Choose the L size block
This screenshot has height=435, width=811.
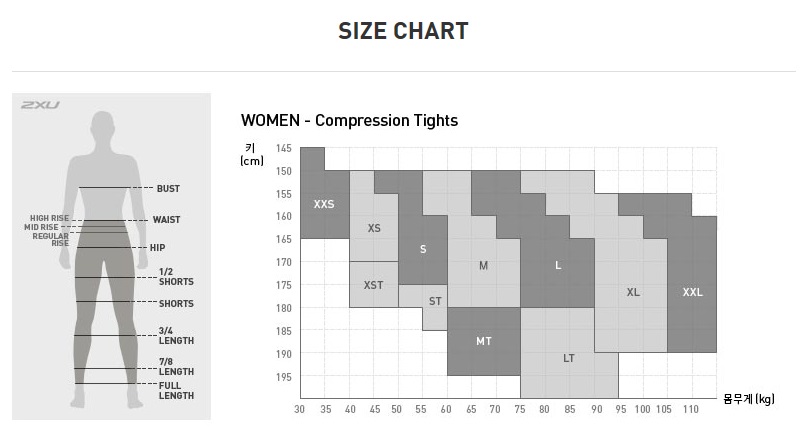558,266
